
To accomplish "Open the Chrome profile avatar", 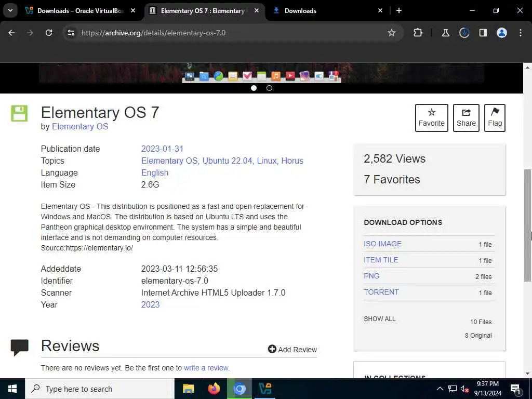I will (x=502, y=33).
